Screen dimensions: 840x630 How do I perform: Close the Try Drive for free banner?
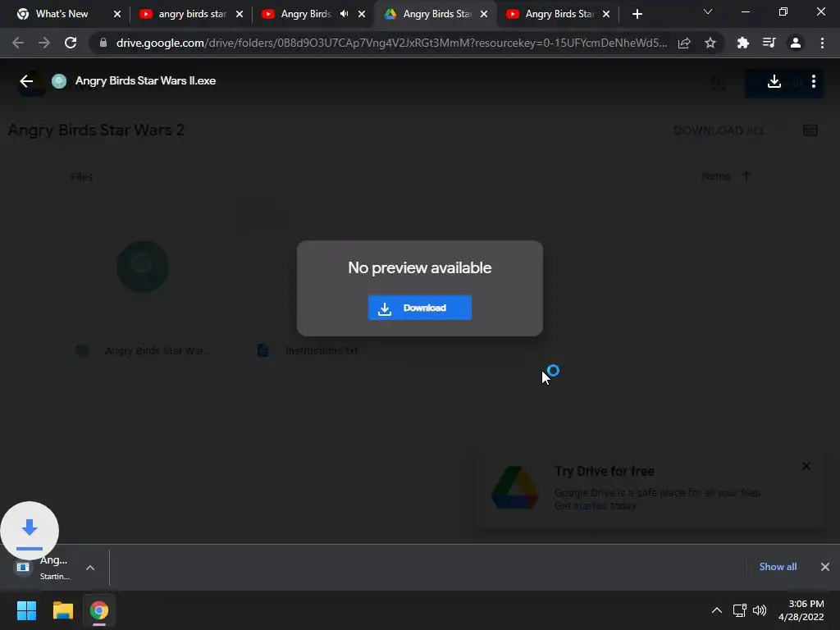click(806, 466)
